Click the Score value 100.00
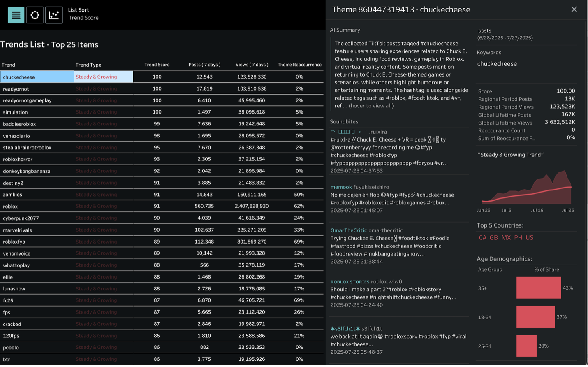The image size is (588, 367). click(566, 91)
